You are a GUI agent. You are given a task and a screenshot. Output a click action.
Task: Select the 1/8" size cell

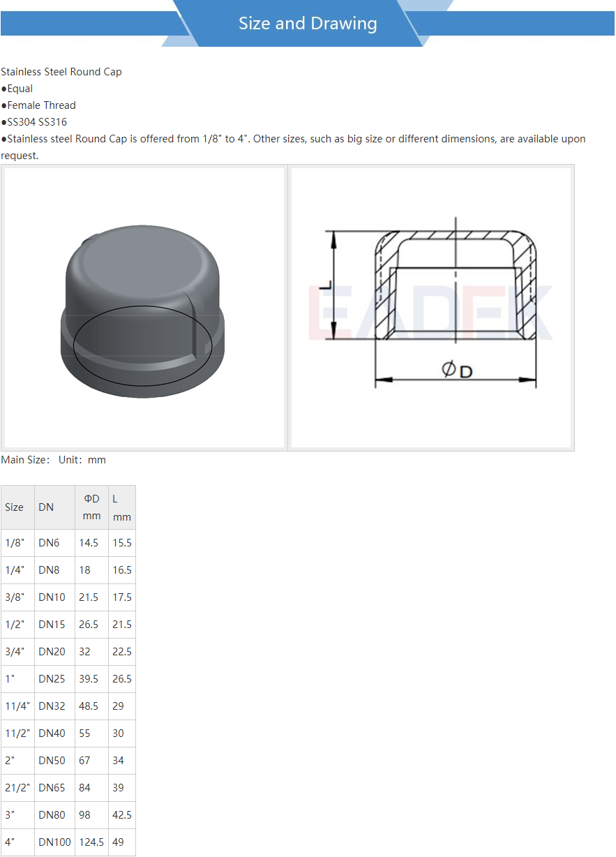pyautogui.click(x=18, y=543)
